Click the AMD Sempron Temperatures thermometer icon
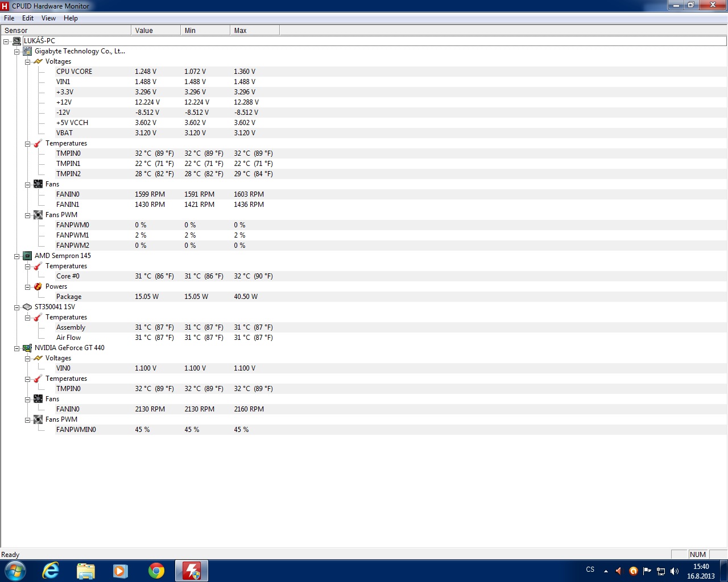This screenshot has width=728, height=582. (38, 266)
